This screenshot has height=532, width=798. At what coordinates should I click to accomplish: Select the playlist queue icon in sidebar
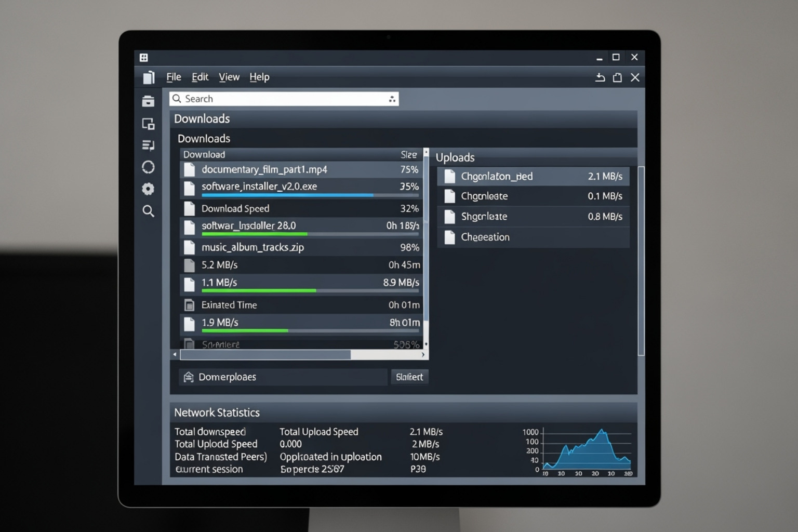coord(148,145)
